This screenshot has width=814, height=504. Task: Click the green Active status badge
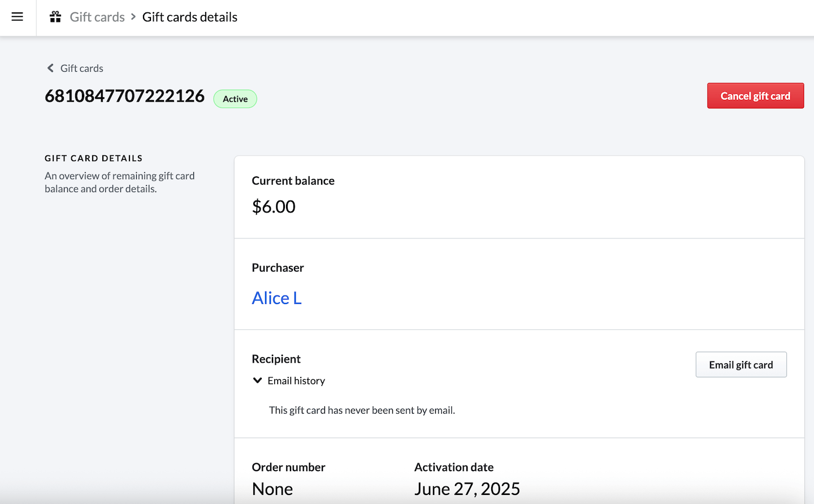(x=235, y=99)
